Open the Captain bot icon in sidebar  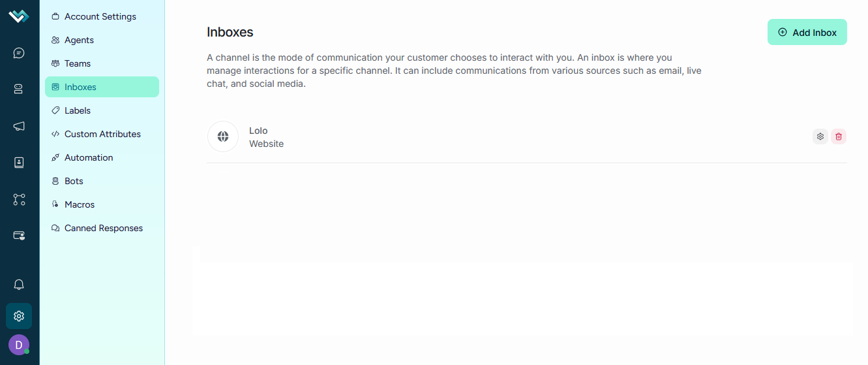(x=19, y=89)
